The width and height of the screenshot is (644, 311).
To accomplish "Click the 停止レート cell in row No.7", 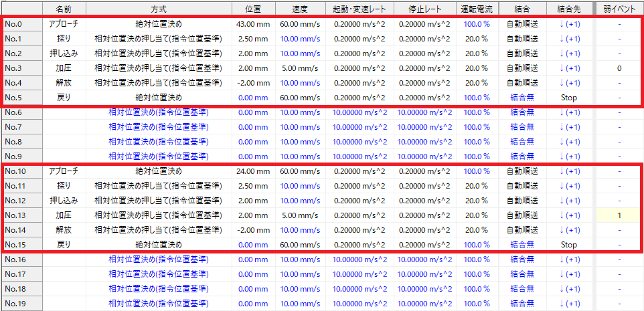I will pyautogui.click(x=425, y=127).
